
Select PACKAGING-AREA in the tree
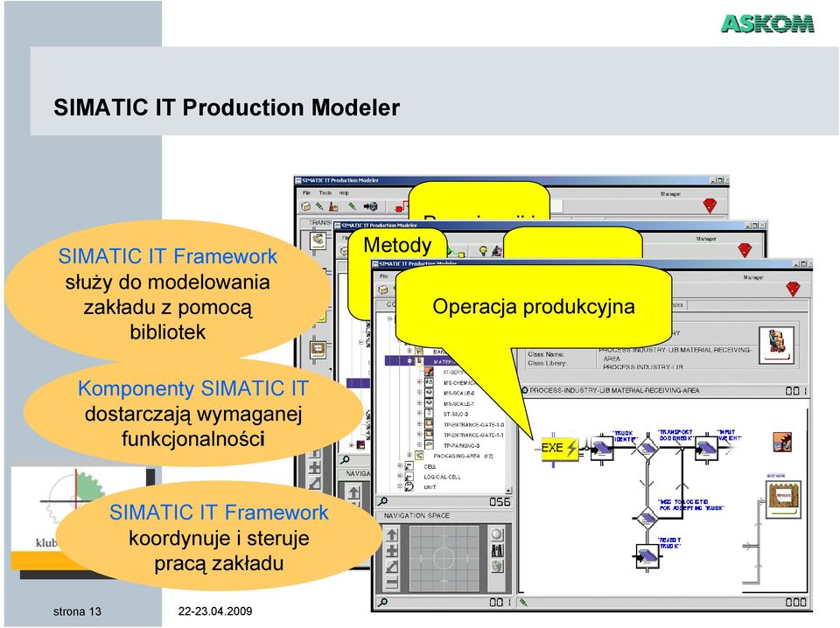(463, 457)
